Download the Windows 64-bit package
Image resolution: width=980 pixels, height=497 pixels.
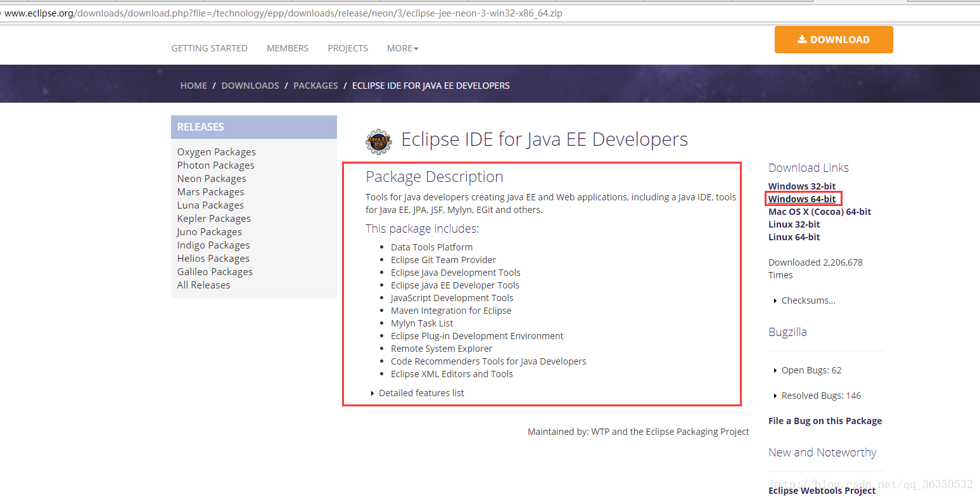click(x=802, y=199)
